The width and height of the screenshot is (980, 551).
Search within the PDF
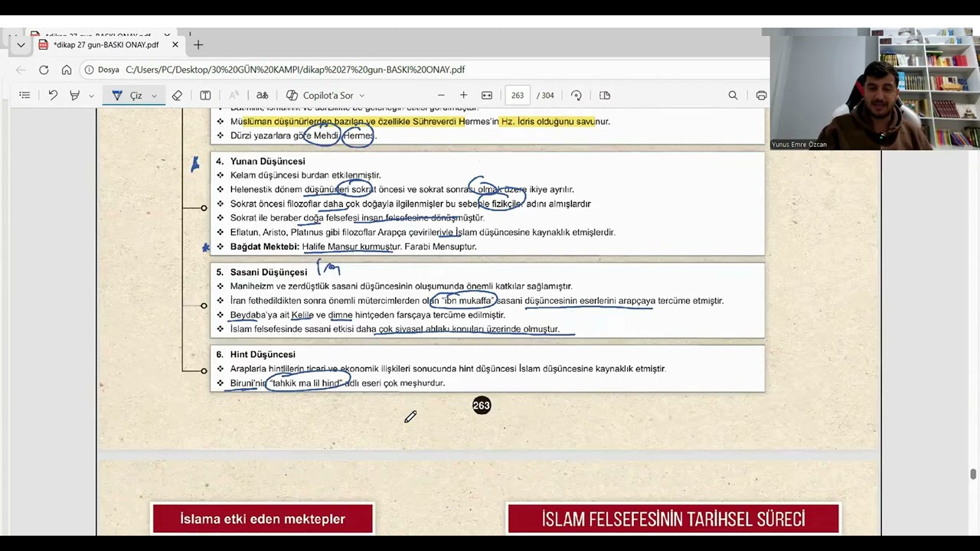click(x=733, y=96)
